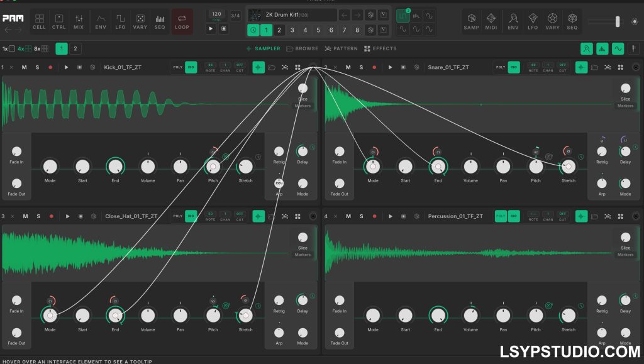Click the Kick_01_TF_ZT waveform display

[145, 104]
